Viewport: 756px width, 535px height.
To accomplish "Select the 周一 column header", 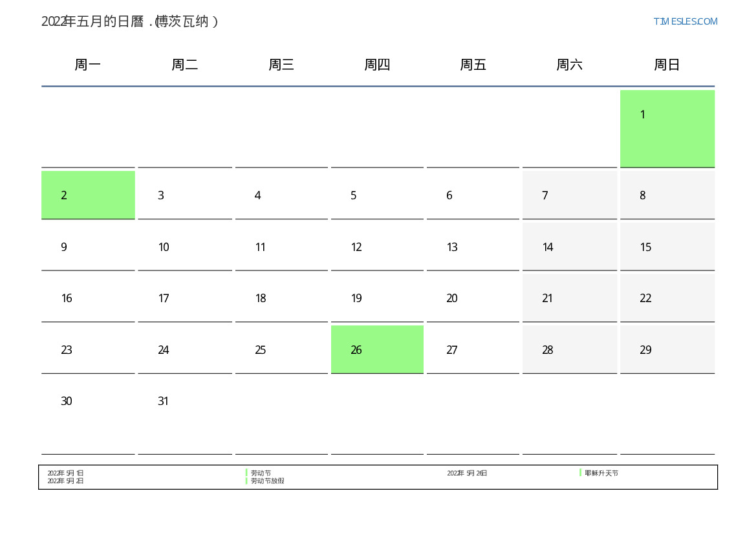I will [x=88, y=65].
